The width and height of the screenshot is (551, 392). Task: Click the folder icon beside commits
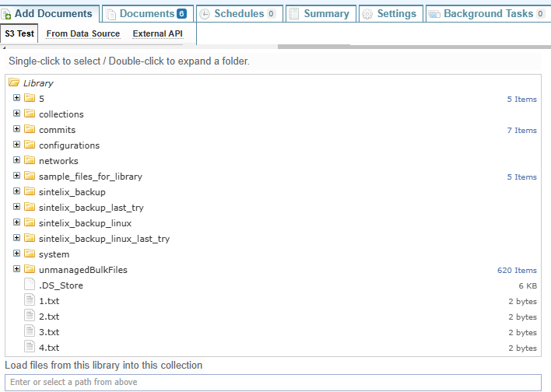pos(30,130)
